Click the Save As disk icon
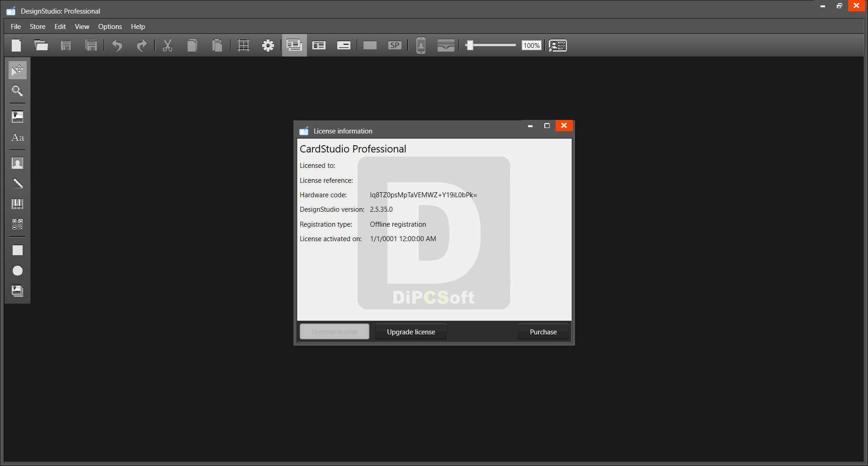Viewport: 868px width, 466px height. [91, 45]
